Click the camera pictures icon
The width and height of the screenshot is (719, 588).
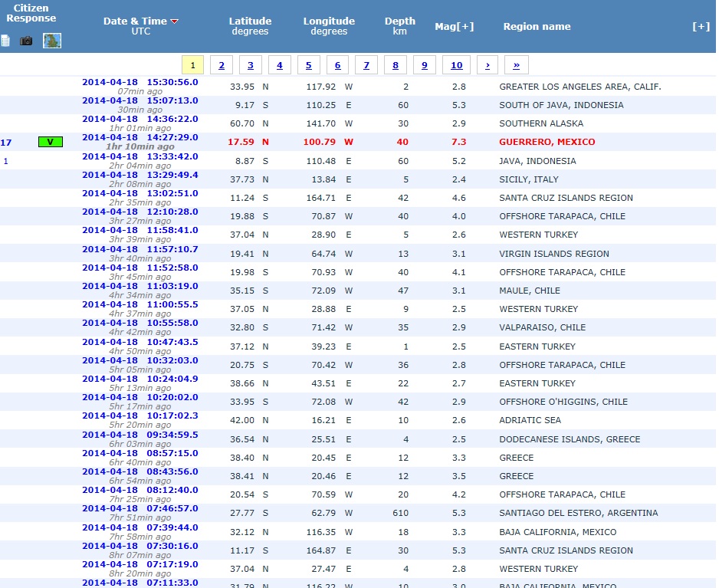[x=27, y=41]
